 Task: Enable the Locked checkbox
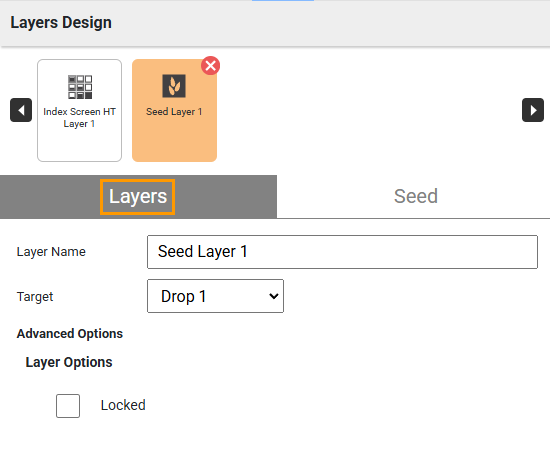pyautogui.click(x=68, y=406)
